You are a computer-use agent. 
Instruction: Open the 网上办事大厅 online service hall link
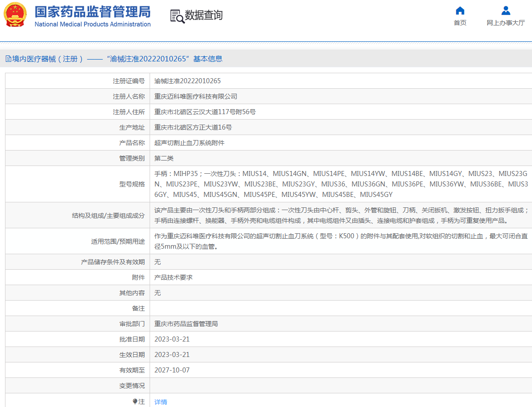pyautogui.click(x=505, y=22)
